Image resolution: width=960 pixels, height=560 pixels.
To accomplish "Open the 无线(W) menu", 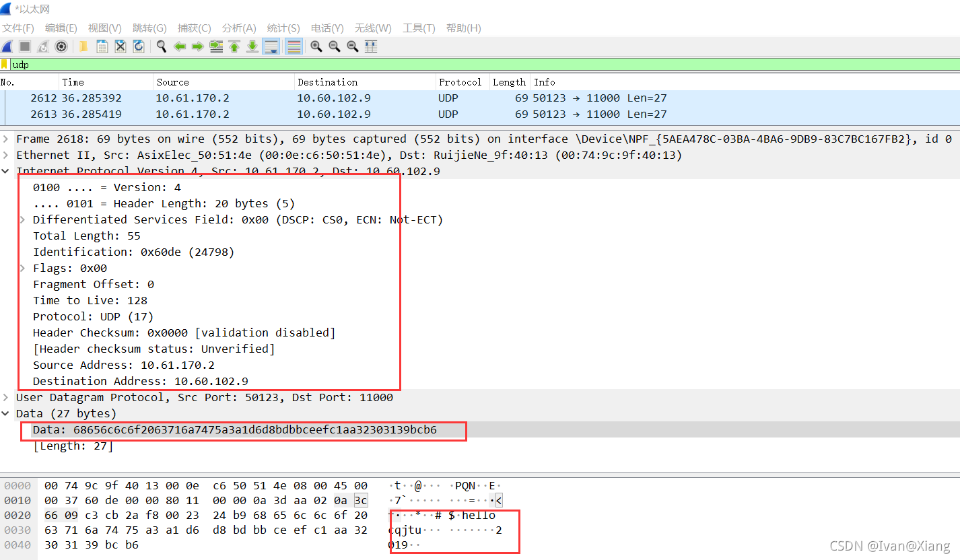I will pyautogui.click(x=373, y=28).
